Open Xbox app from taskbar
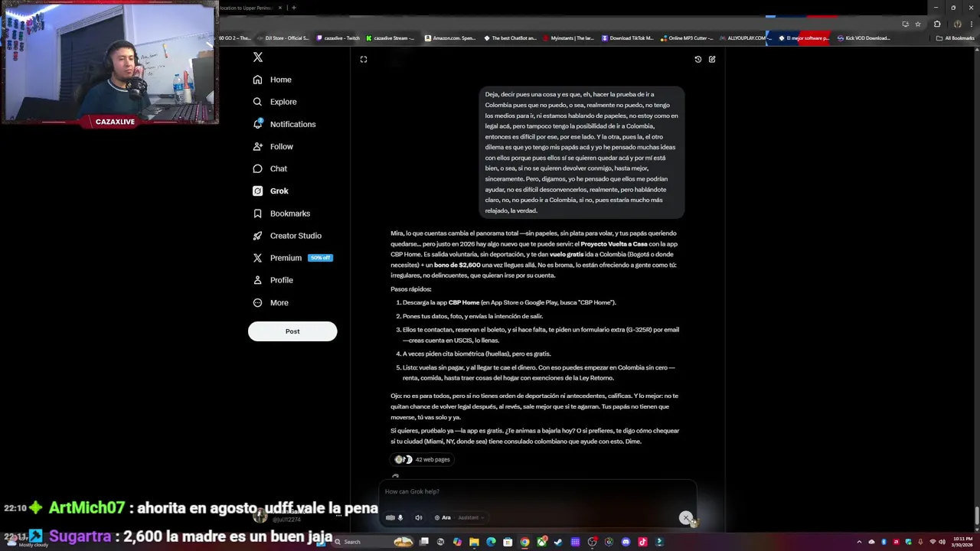Screen dimensions: 980x551 point(542,542)
